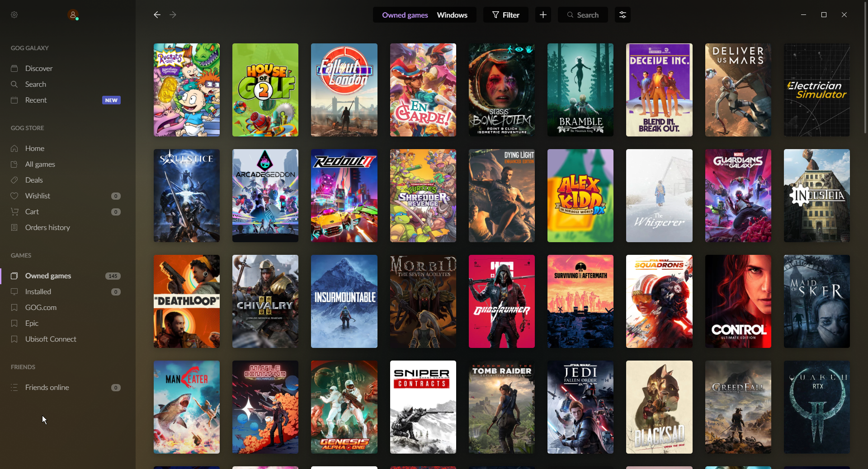Open Deathloop game cover
The width and height of the screenshot is (868, 469).
pyautogui.click(x=187, y=301)
